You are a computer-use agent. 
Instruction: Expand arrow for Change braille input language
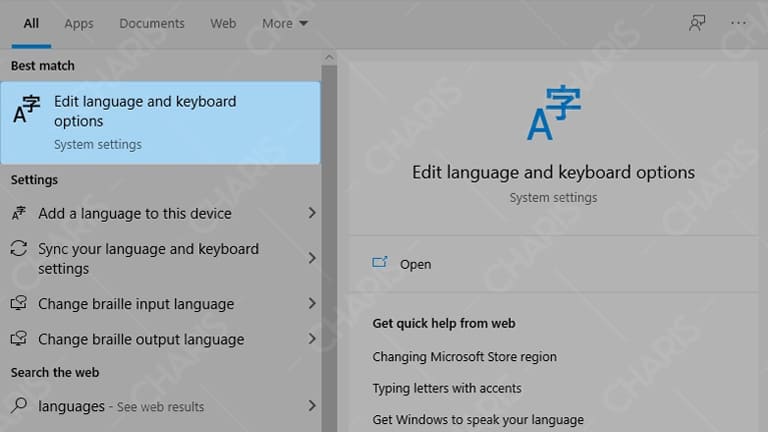point(312,303)
